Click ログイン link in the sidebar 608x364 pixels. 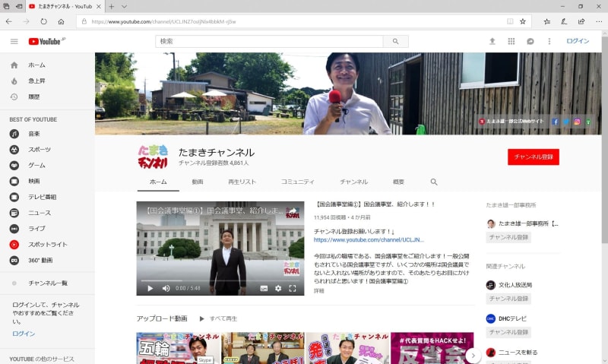pos(24,334)
